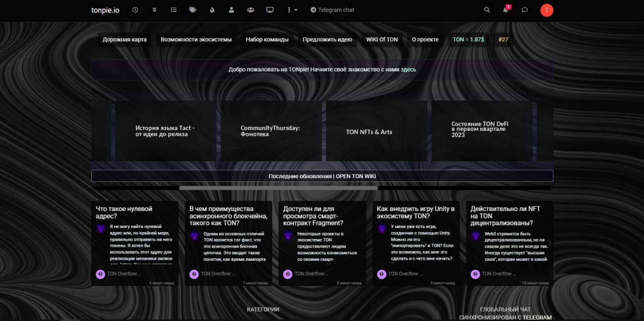The width and height of the screenshot is (644, 321).
Task: Open notifications bell with badge
Action: [506, 9]
